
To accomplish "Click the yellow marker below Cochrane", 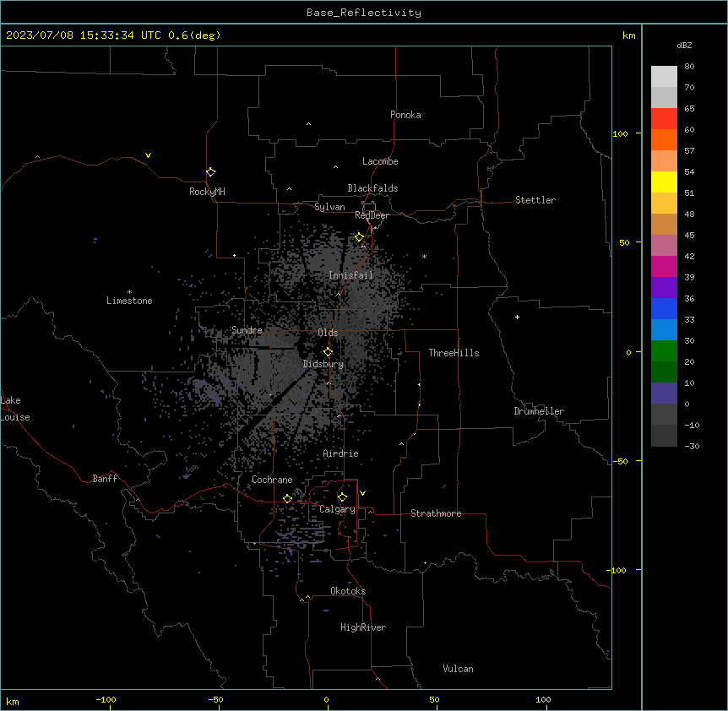I will (287, 498).
